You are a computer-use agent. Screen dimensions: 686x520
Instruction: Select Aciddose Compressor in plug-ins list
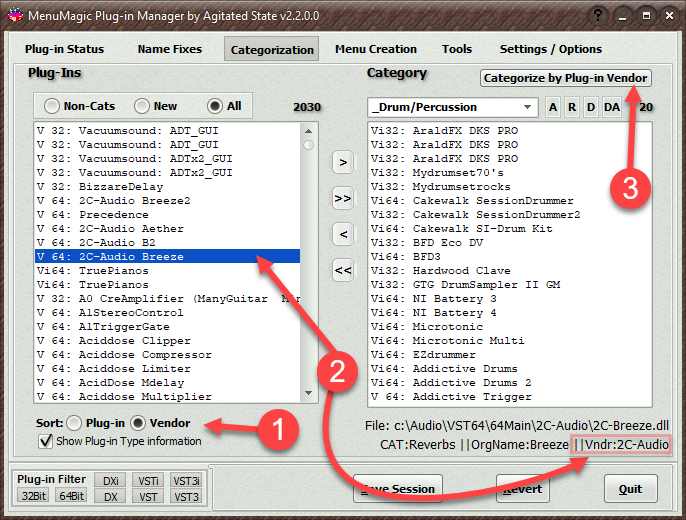click(x=168, y=355)
